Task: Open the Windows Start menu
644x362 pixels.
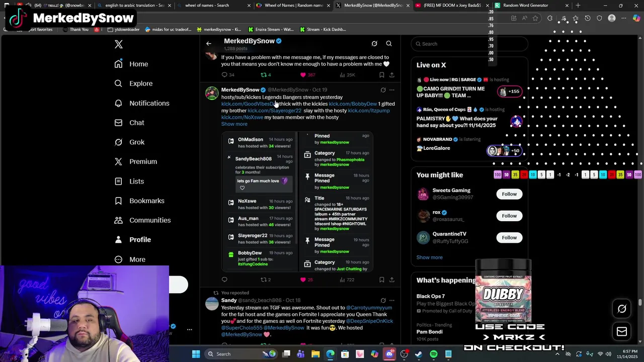Action: click(x=196, y=354)
